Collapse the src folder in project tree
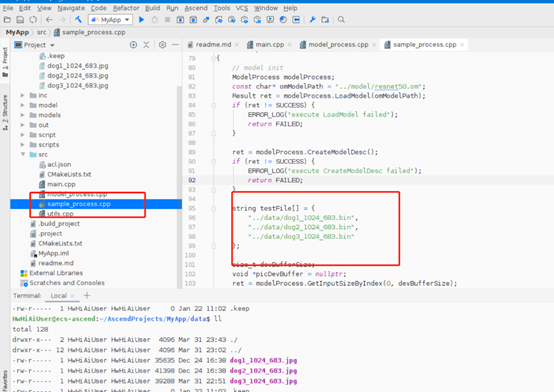554x392 pixels. pyautogui.click(x=23, y=154)
